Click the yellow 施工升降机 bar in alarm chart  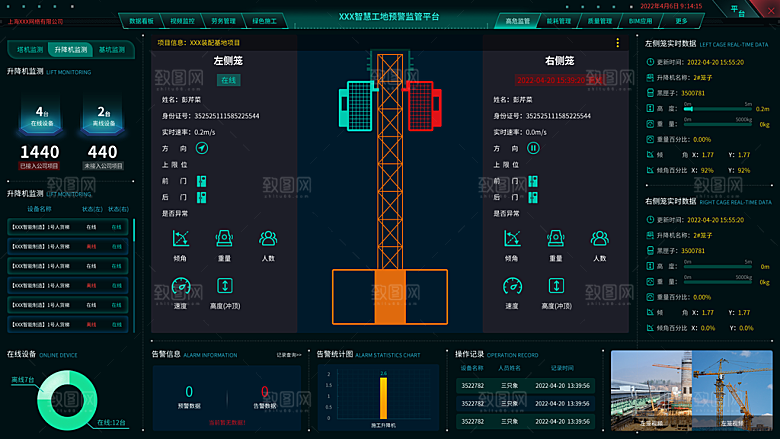pos(383,398)
